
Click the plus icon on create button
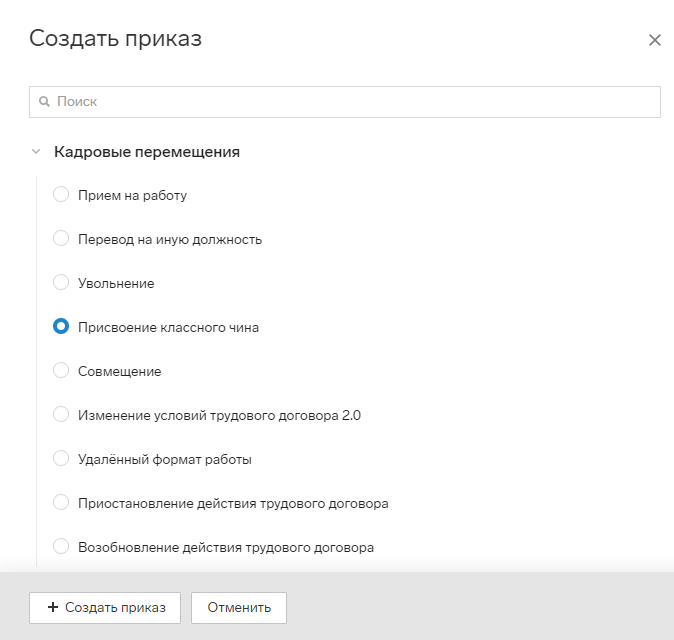[53, 607]
